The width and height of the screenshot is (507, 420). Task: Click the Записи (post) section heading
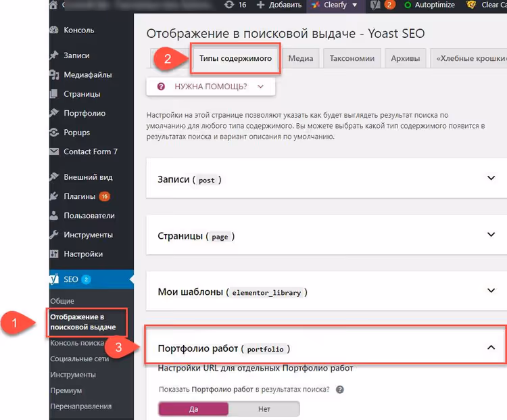189,180
